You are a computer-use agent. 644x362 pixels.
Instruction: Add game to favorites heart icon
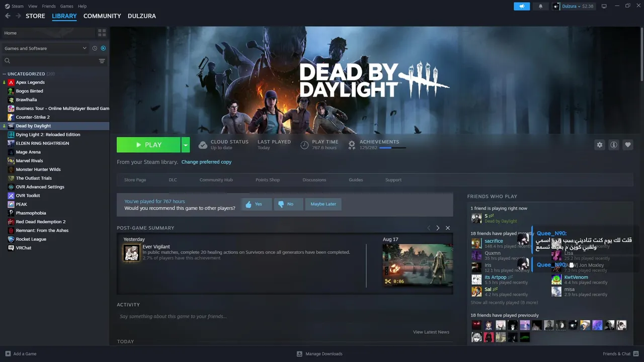pos(627,145)
